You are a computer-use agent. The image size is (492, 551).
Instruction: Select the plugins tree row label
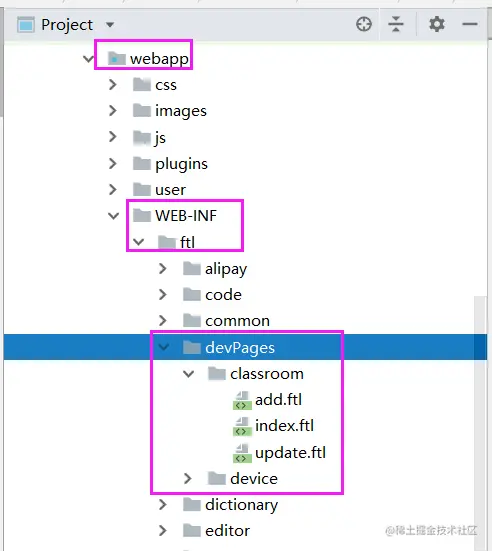(x=181, y=164)
